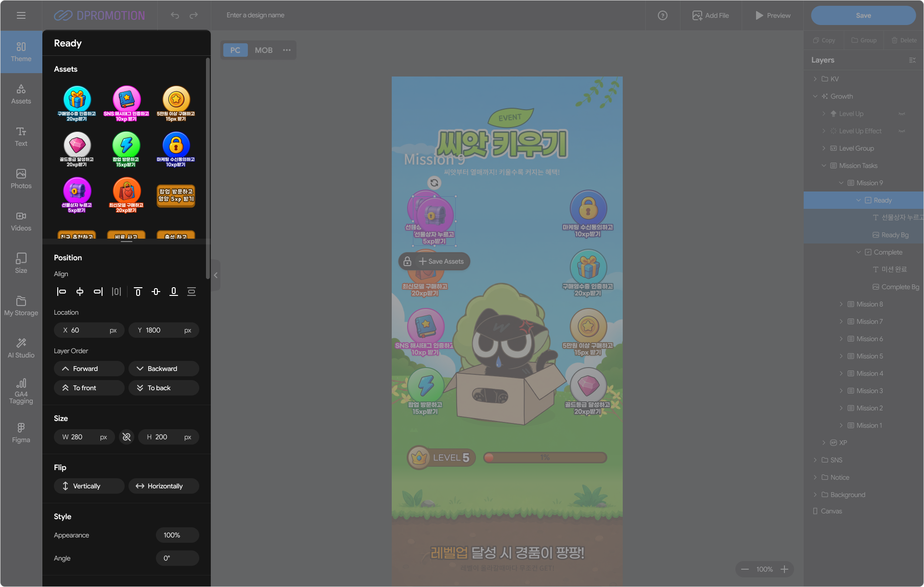924x587 pixels.
Task: Send layer To back
Action: [x=164, y=388]
